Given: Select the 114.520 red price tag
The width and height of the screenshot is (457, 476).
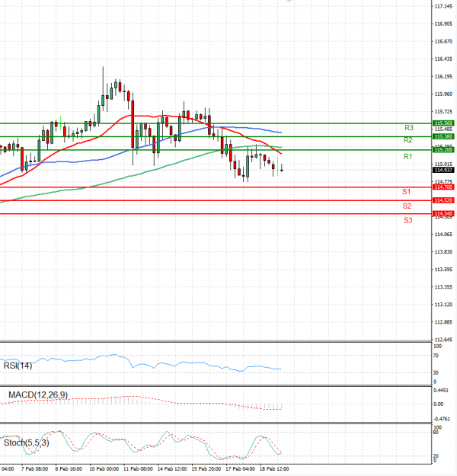Looking at the screenshot, I should point(443,200).
